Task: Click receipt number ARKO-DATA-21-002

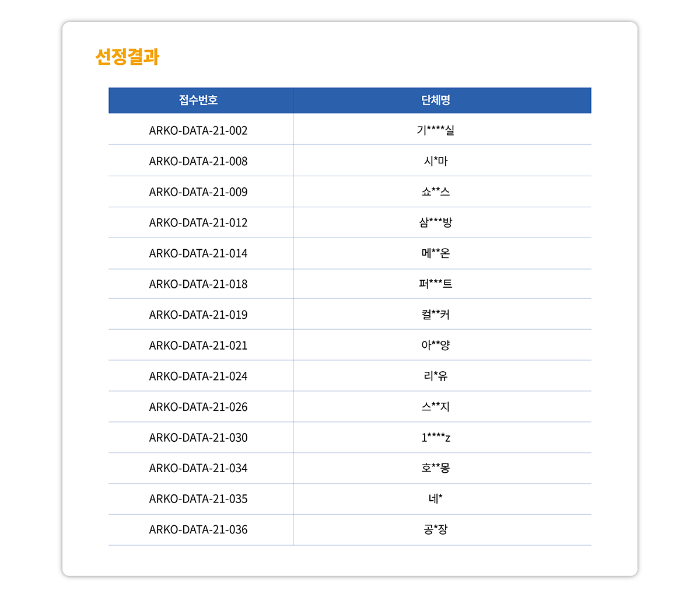Action: tap(198, 130)
